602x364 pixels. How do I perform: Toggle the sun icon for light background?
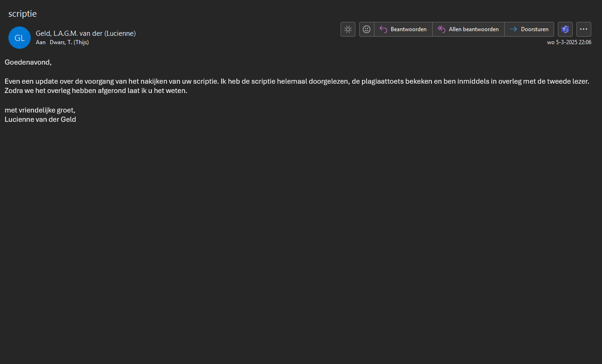pos(348,29)
